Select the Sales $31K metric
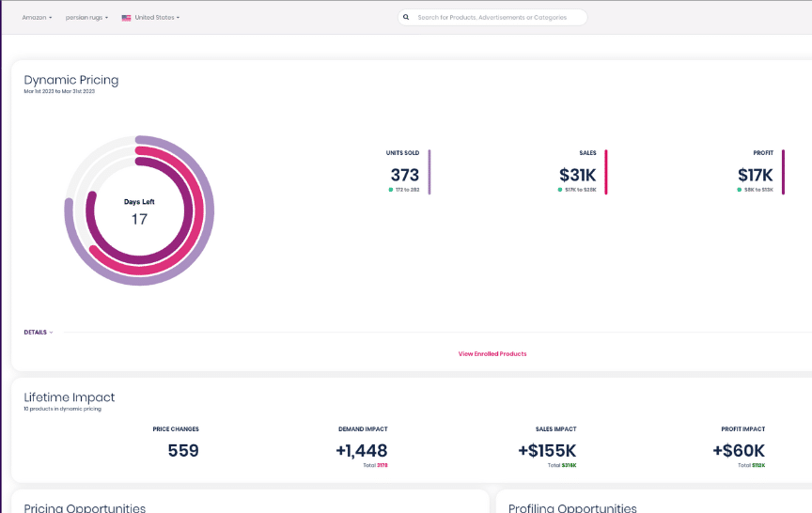The height and width of the screenshot is (513, 812). coord(577,175)
